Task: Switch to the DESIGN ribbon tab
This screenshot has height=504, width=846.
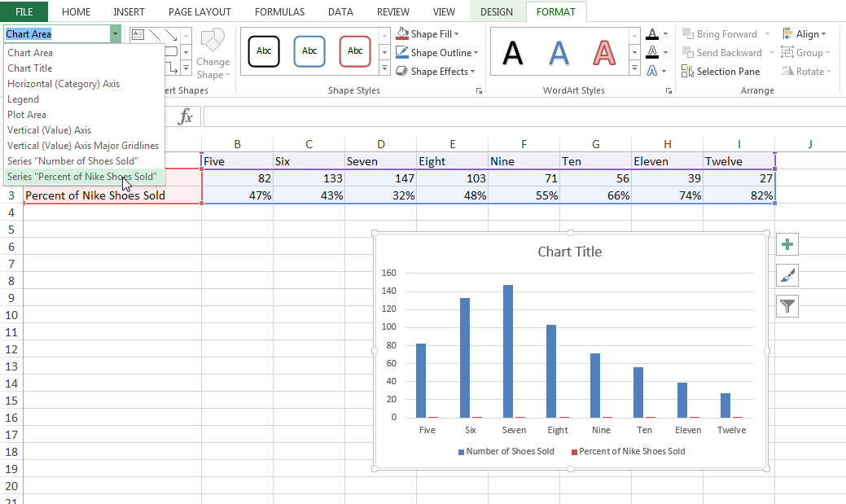Action: [x=497, y=12]
